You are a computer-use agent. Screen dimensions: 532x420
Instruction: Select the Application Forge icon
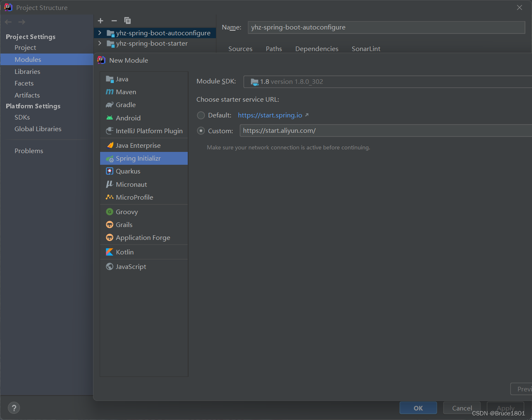click(x=110, y=237)
